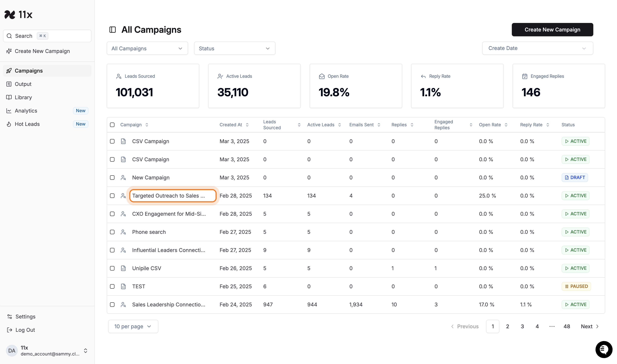The image size is (617, 364).
Task: Sort by Created At column arrows
Action: [x=247, y=125]
